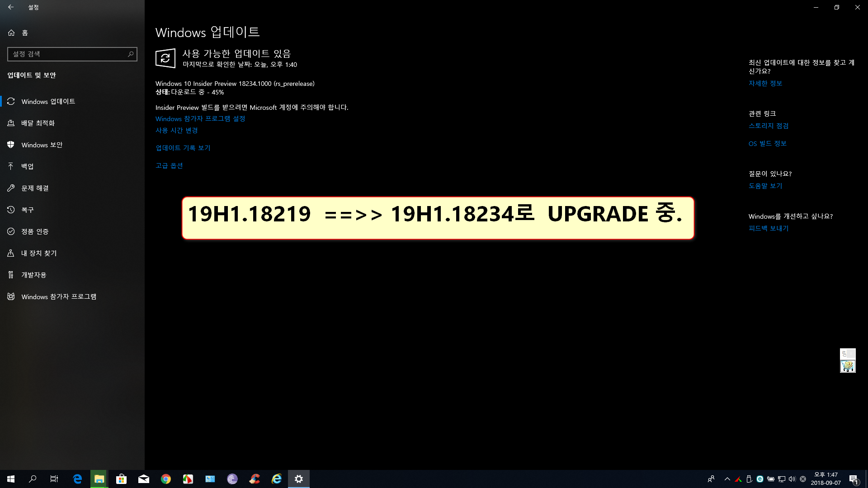This screenshot has height=488, width=868.
Task: Open Windows 참가자 프로그램 sidebar entry
Action: click(x=72, y=296)
